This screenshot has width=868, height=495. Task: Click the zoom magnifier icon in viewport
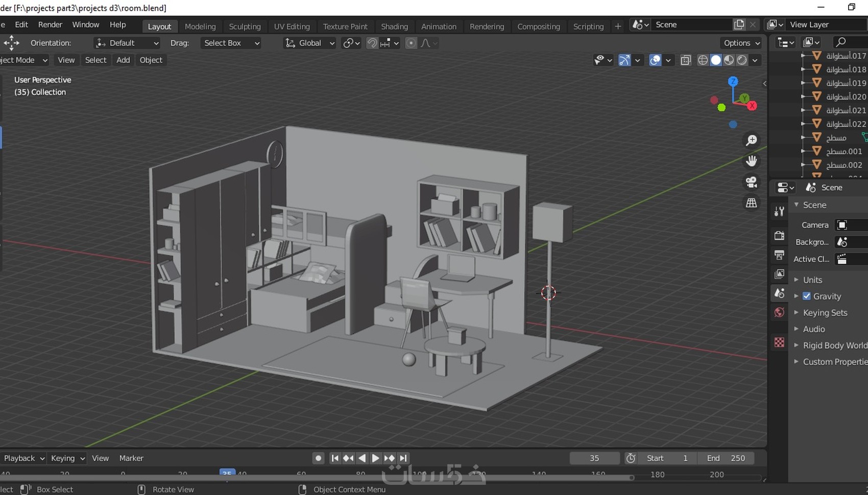751,140
